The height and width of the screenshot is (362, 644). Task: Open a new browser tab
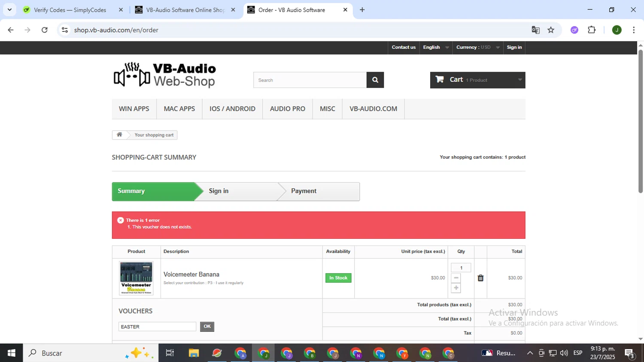point(362,10)
